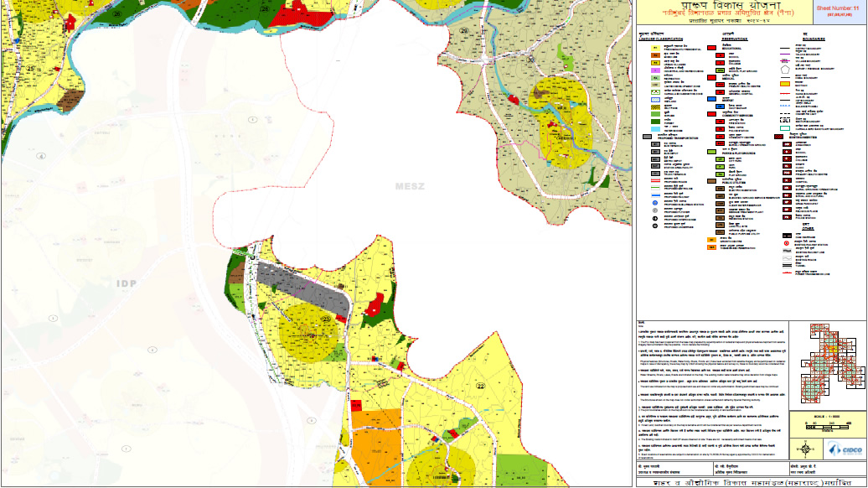Click the dark green Forest legend swatch
868x488 pixels.
click(x=655, y=122)
